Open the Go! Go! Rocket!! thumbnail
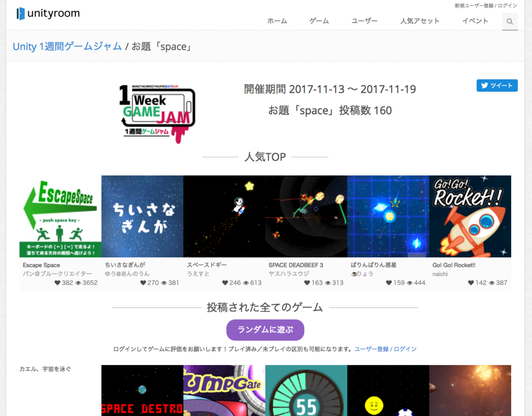This screenshot has width=532, height=416. pyautogui.click(x=470, y=216)
